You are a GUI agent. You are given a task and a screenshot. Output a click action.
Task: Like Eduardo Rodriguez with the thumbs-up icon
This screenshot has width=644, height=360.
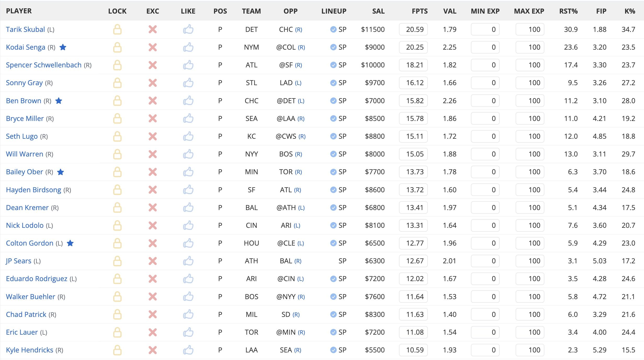(188, 278)
